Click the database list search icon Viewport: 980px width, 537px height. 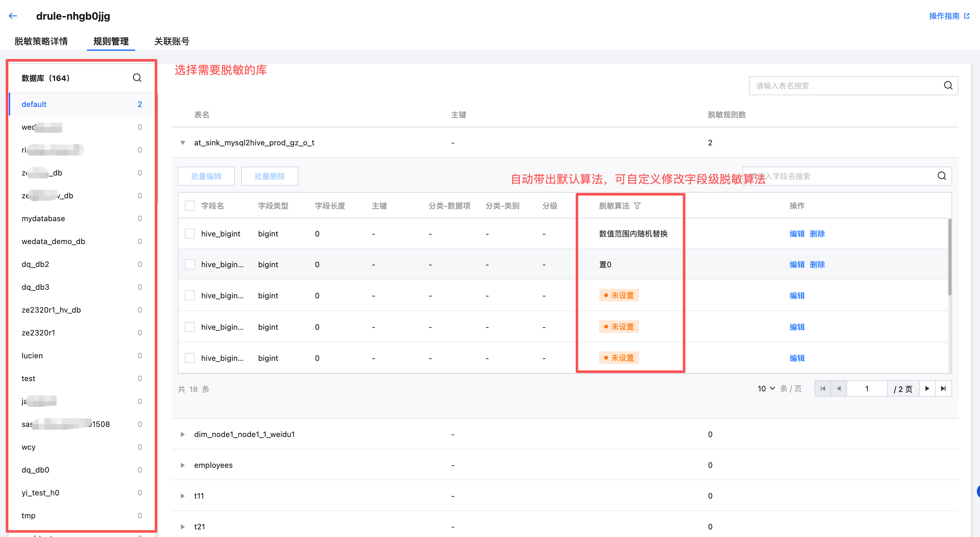[x=137, y=78]
